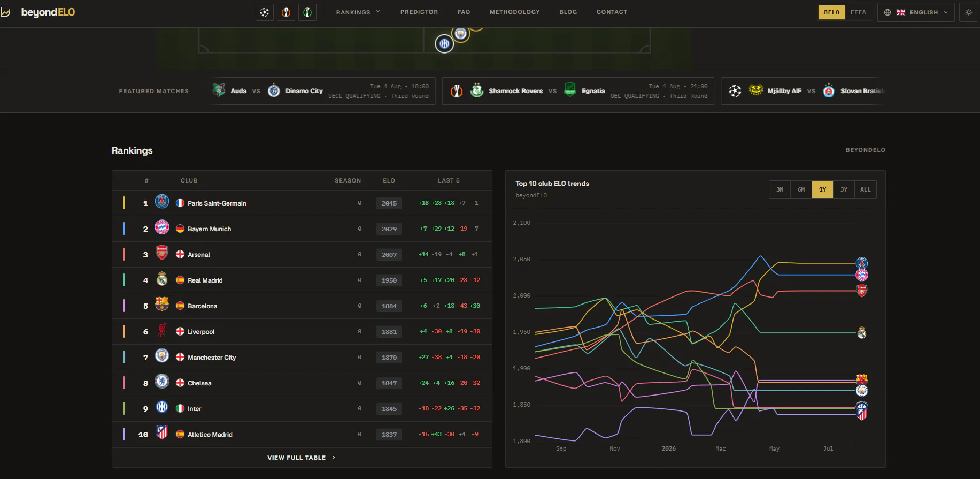Click the Chelsea club name
The width and height of the screenshot is (980, 479).
(199, 383)
